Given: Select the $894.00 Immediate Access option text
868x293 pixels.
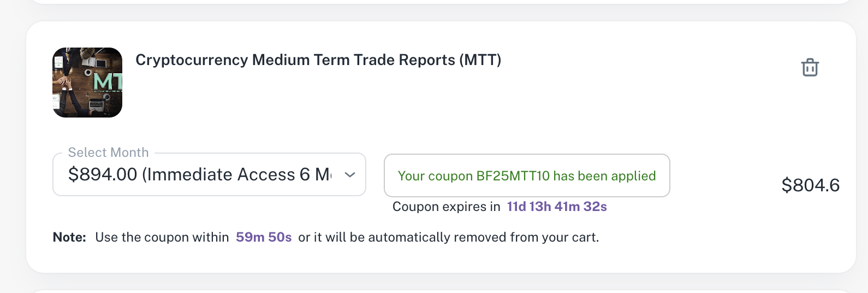Looking at the screenshot, I should click(x=199, y=174).
